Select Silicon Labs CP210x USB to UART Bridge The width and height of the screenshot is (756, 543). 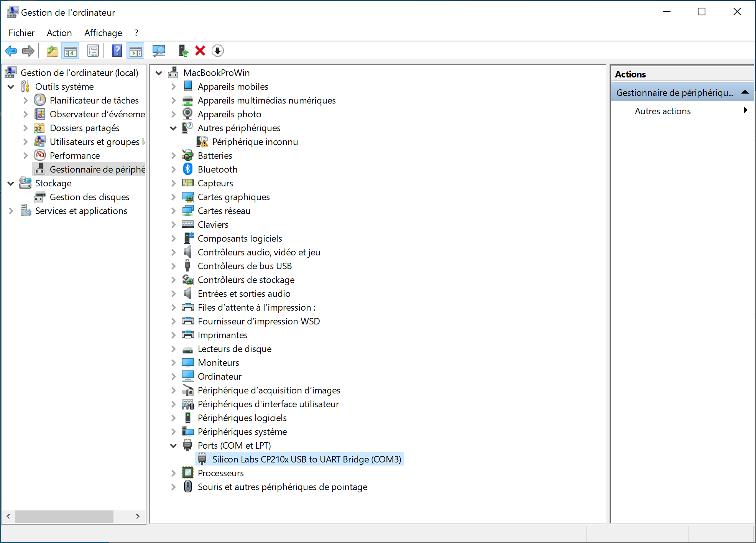coord(307,459)
